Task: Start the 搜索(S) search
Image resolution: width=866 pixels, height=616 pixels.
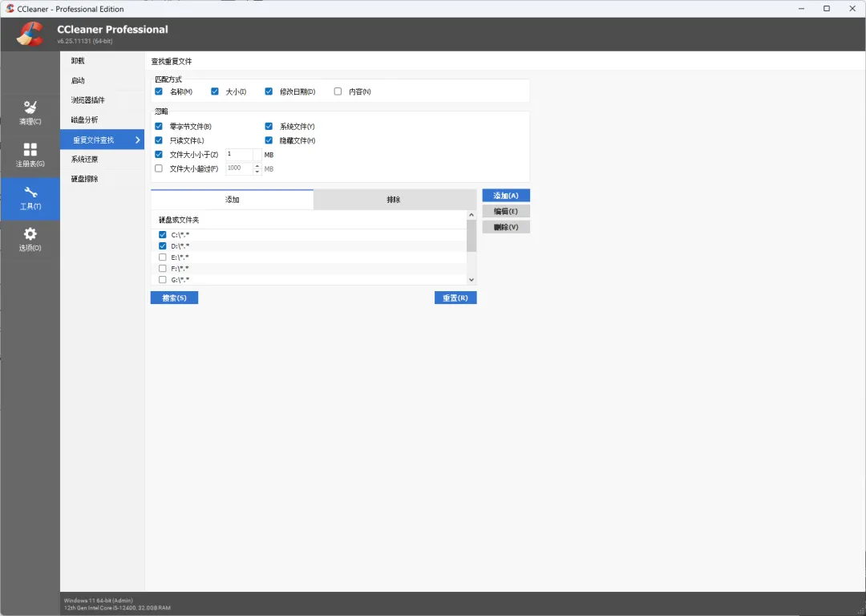Action: click(x=174, y=298)
